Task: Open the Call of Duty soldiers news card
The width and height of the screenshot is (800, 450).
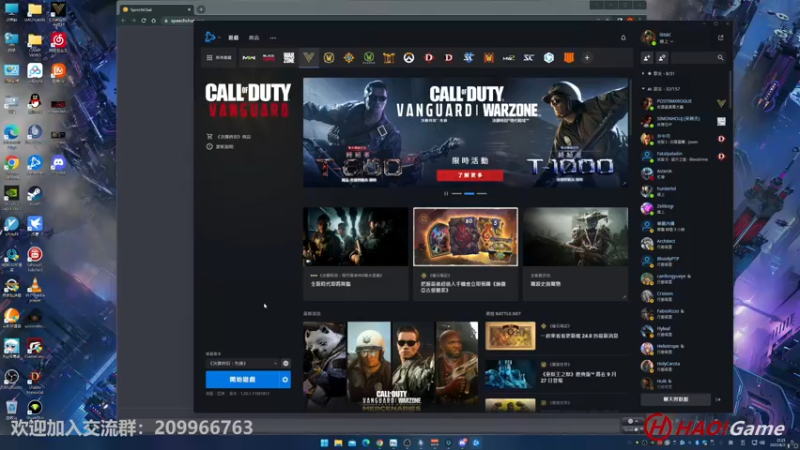Action: click(356, 254)
